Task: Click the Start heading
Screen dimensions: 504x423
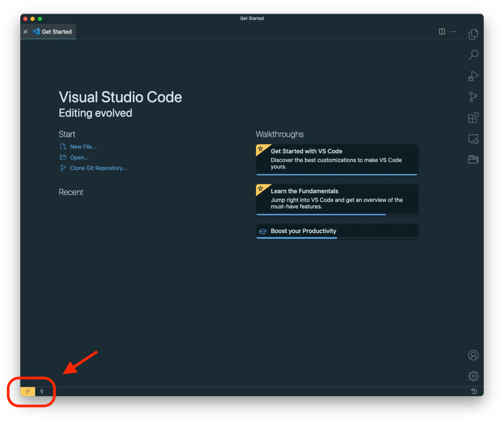Action: (x=67, y=134)
